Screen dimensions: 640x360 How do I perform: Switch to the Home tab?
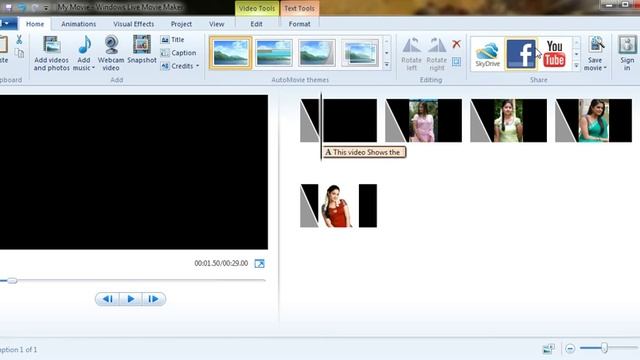pos(35,24)
